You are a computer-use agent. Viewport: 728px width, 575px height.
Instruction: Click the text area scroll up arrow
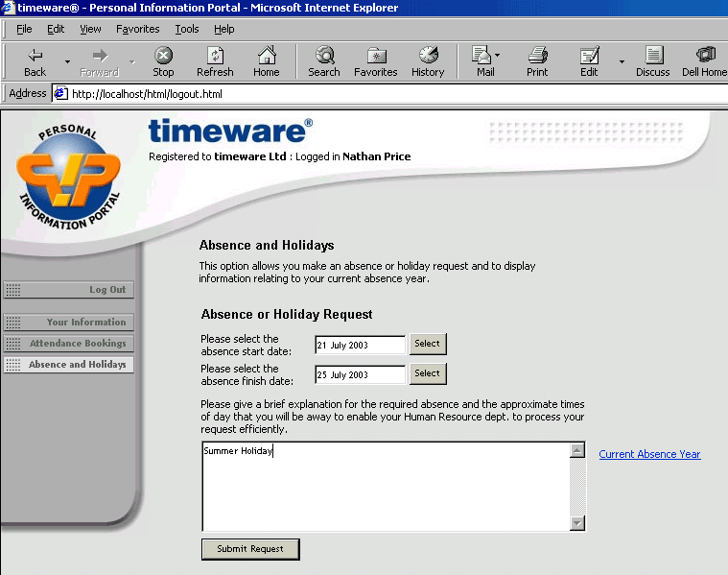tap(577, 450)
